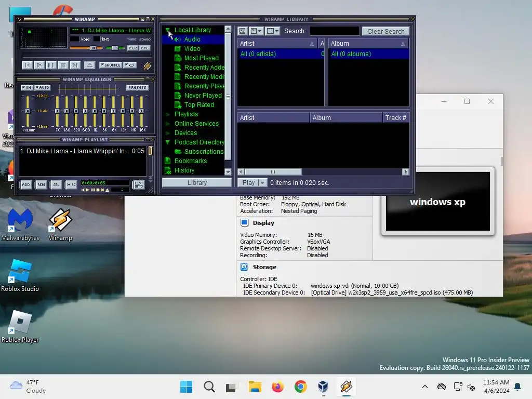Open the Winamp desktop shortcut
This screenshot has height=399, width=532.
[60, 224]
